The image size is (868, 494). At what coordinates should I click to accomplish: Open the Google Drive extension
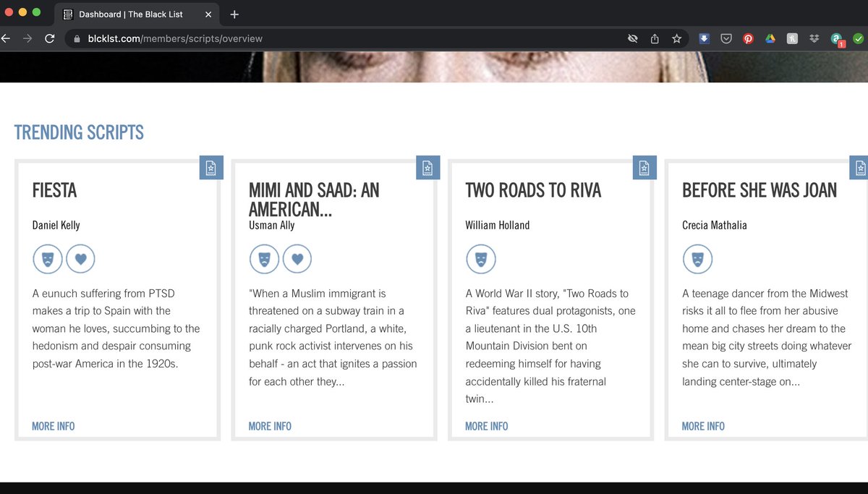point(770,39)
